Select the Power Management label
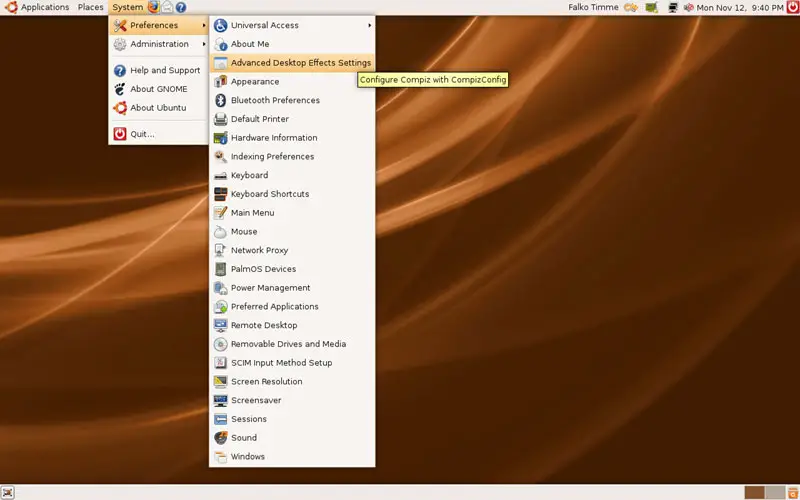 click(x=270, y=288)
